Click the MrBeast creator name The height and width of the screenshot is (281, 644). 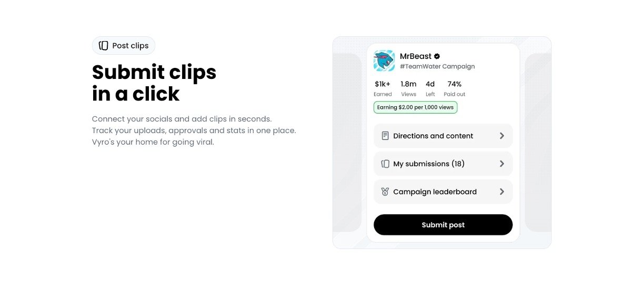(x=416, y=56)
